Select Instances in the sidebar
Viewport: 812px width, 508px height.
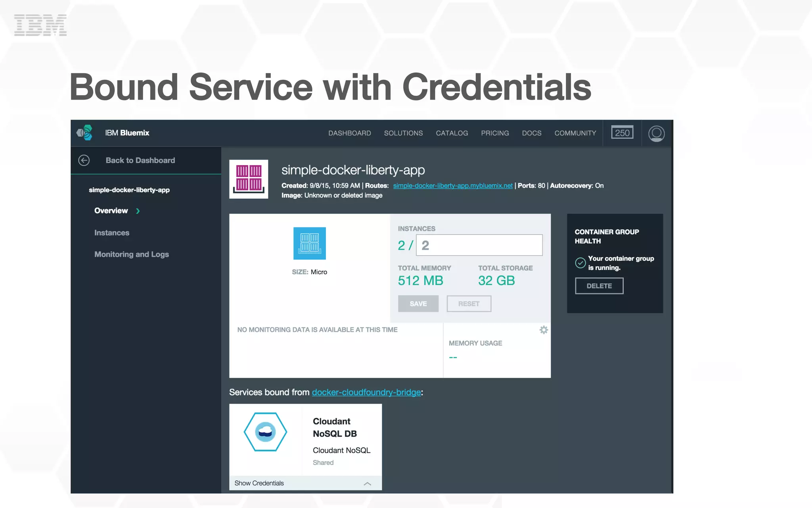112,233
